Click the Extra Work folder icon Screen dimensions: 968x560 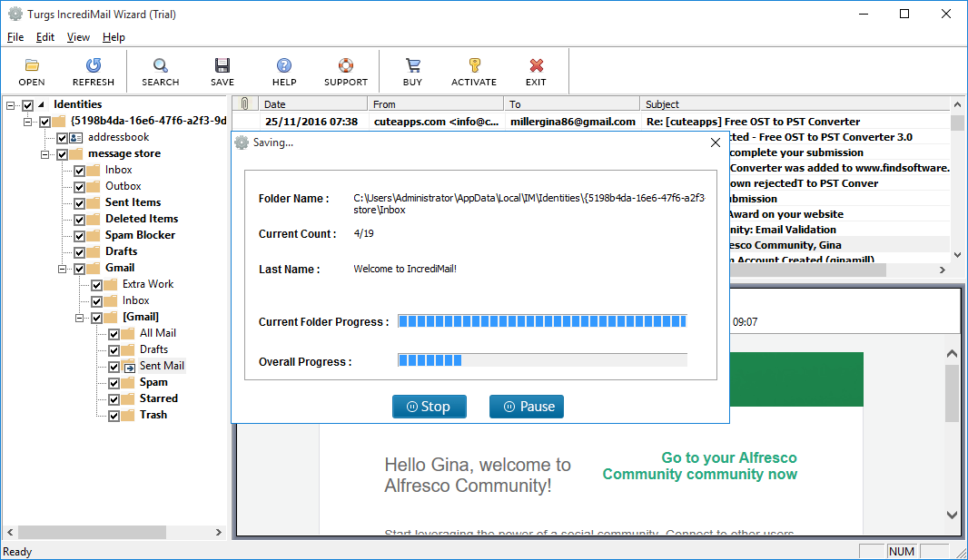click(x=111, y=284)
